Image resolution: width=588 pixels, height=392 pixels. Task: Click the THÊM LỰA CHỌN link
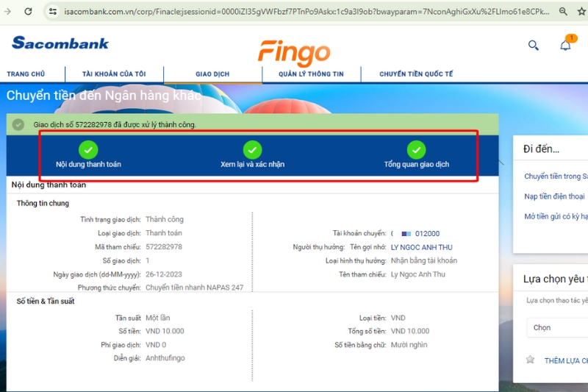tap(566, 360)
